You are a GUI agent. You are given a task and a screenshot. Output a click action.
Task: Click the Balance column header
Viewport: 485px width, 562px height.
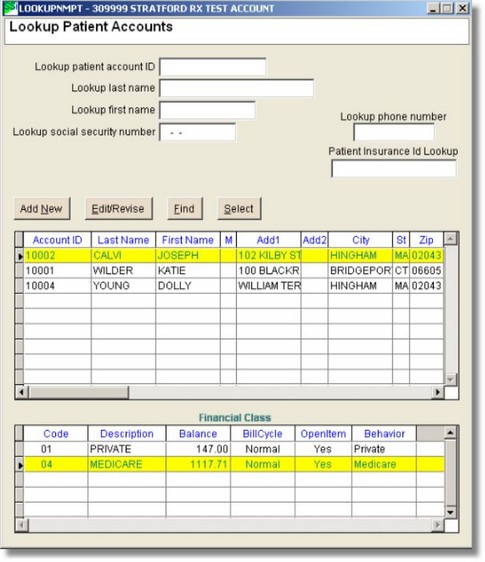coord(198,434)
